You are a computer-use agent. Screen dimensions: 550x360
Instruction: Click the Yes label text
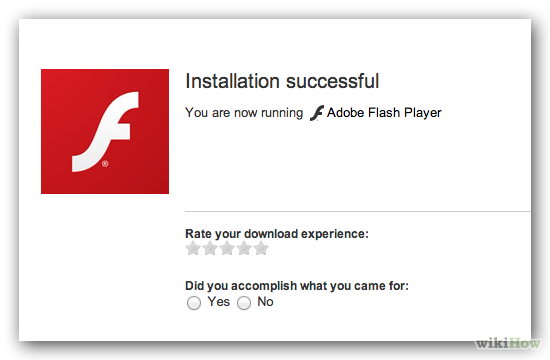pos(219,302)
